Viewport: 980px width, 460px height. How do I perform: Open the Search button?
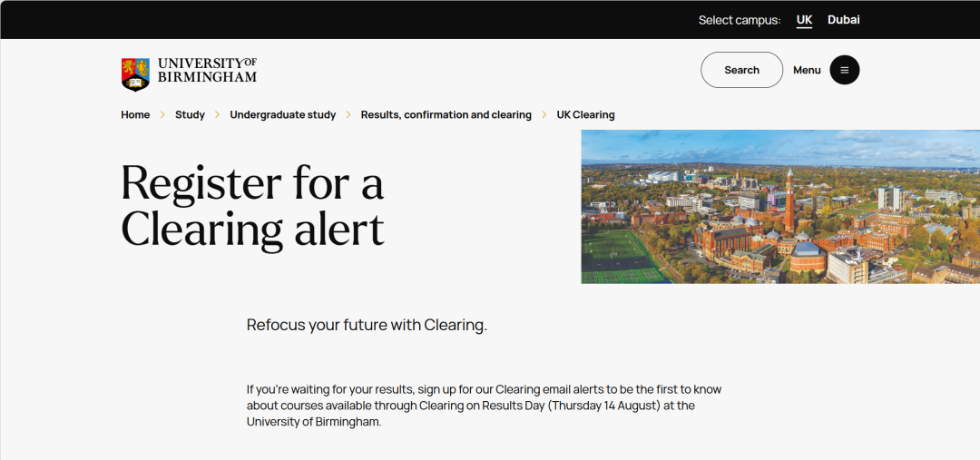(x=742, y=70)
